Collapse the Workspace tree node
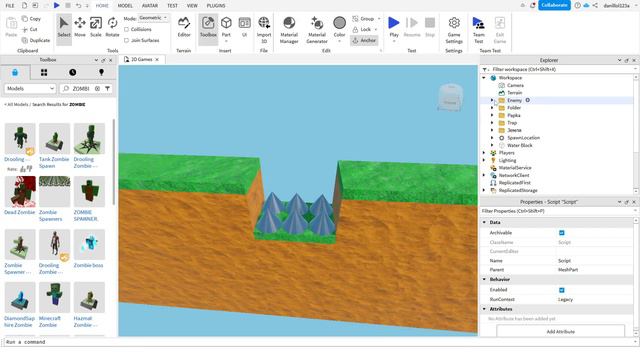This screenshot has width=640, height=360. (x=484, y=78)
